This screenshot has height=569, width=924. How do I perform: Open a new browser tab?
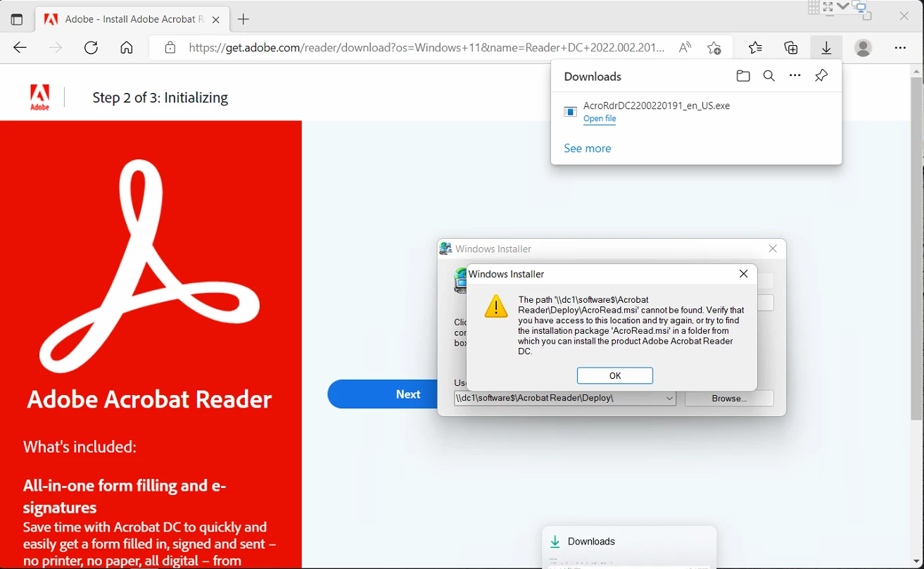(243, 20)
